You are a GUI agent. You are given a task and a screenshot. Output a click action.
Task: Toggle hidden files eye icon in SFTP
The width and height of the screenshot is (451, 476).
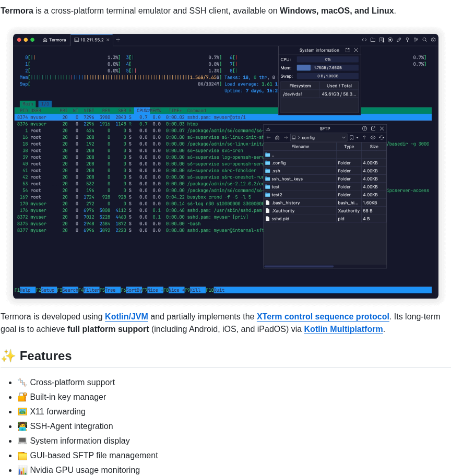point(373,137)
